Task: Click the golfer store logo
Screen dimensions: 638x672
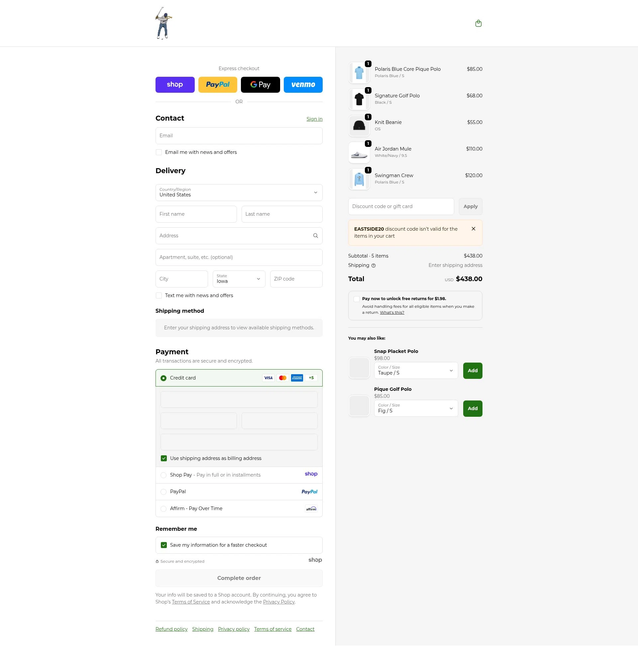Action: [162, 23]
